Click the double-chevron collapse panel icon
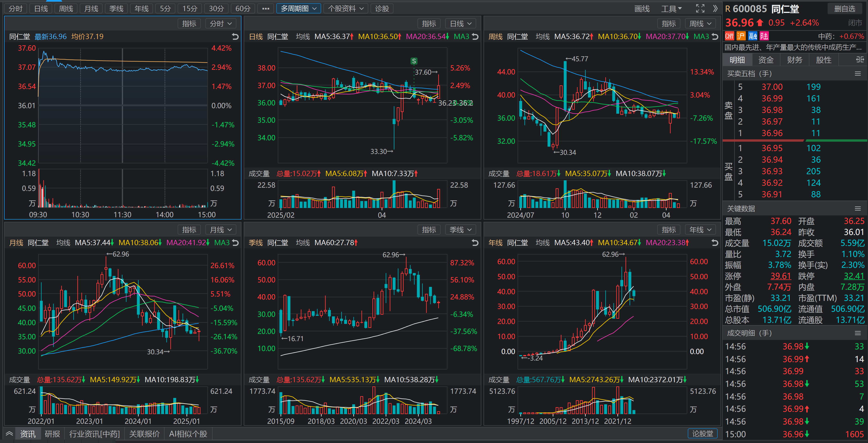868x443 pixels. click(x=715, y=8)
